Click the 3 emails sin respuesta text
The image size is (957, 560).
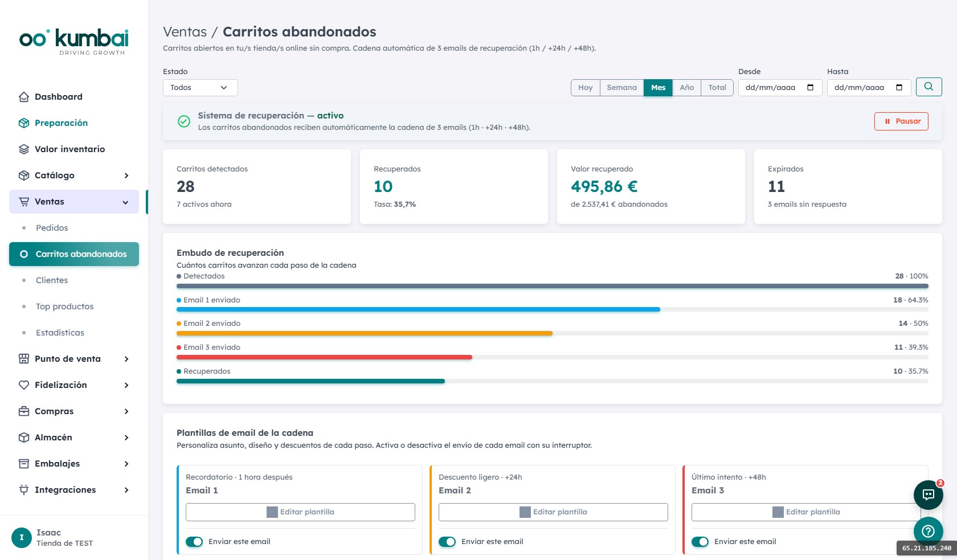pyautogui.click(x=807, y=205)
